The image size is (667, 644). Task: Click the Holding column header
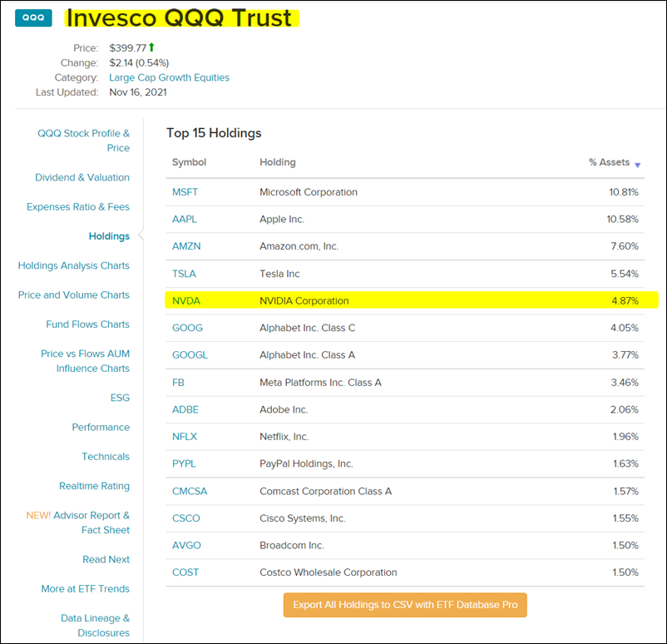point(277,162)
